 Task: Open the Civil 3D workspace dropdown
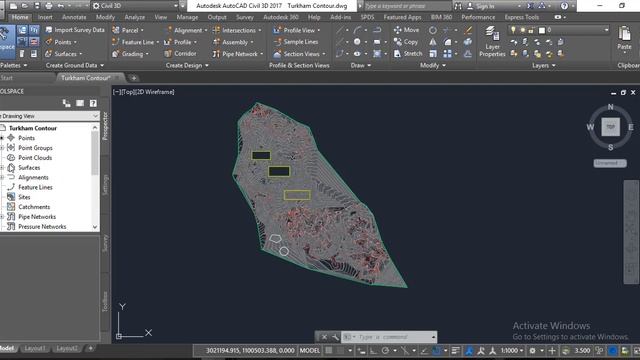click(136, 6)
